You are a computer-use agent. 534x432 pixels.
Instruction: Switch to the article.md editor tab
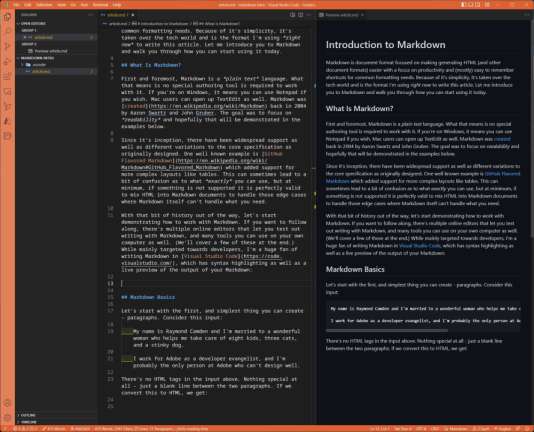116,15
